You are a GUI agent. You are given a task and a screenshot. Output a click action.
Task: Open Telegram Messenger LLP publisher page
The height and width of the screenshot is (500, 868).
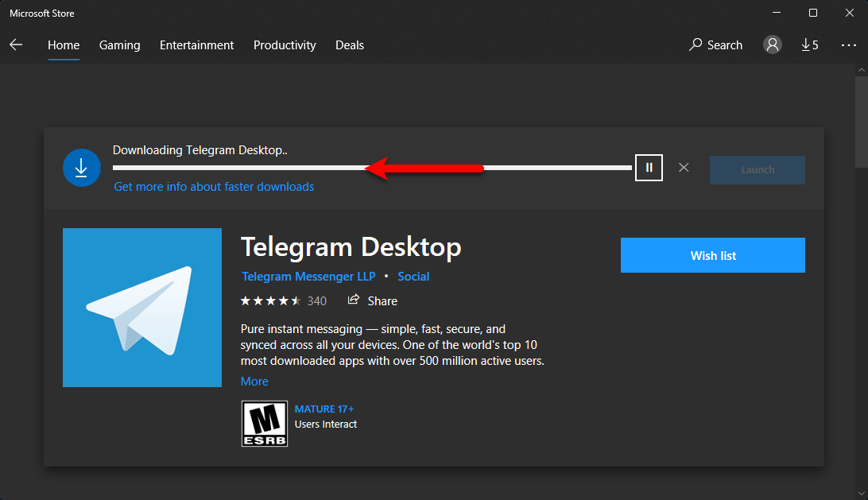coord(308,277)
